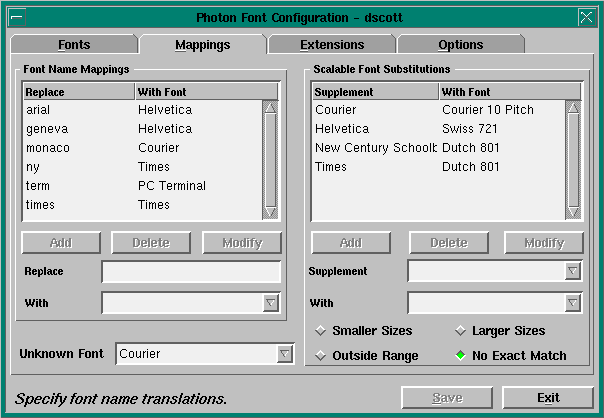The height and width of the screenshot is (418, 604).
Task: Expand the With dropdown under Scalable Font Substitutions
Action: (573, 303)
